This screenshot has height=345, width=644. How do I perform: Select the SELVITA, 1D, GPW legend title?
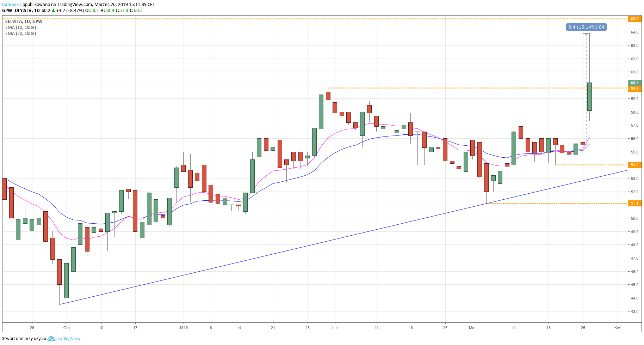tap(24, 22)
